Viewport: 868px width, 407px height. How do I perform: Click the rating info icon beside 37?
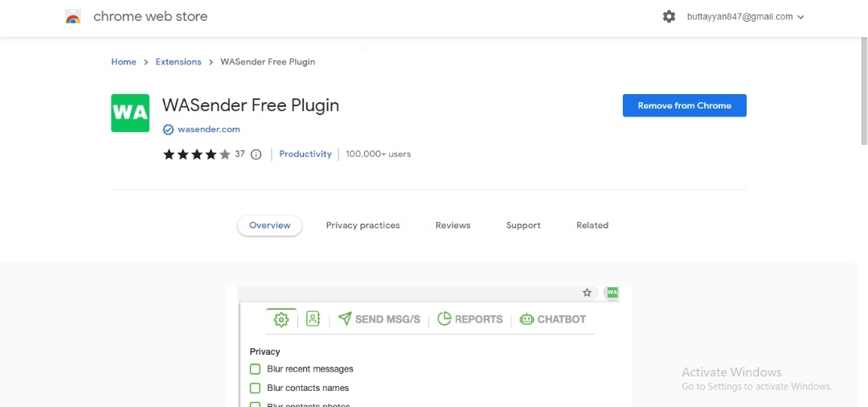pos(256,154)
